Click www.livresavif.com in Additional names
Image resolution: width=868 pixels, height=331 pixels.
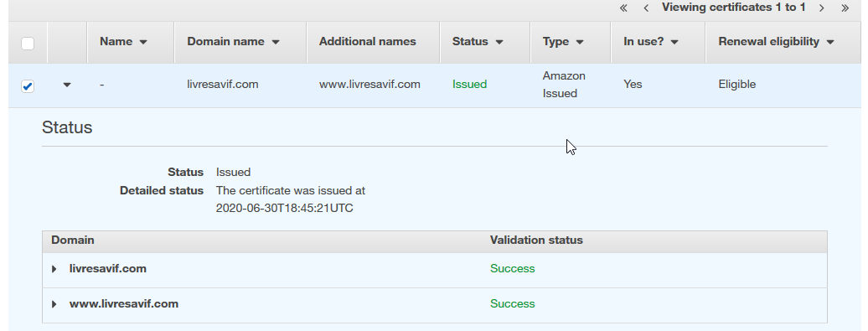tap(369, 84)
